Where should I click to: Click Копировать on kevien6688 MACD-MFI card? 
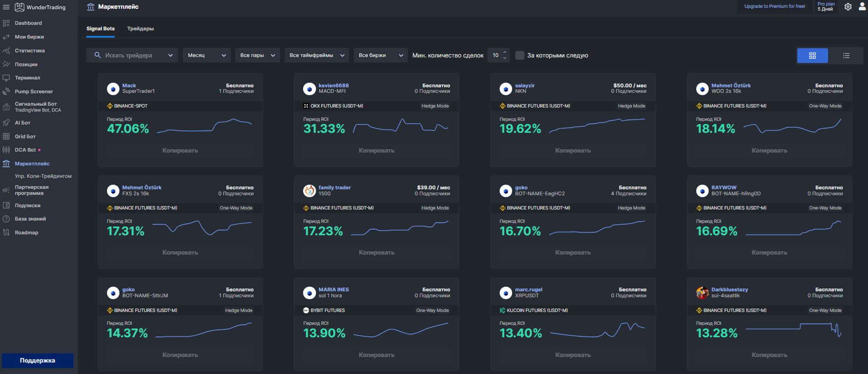pos(377,151)
